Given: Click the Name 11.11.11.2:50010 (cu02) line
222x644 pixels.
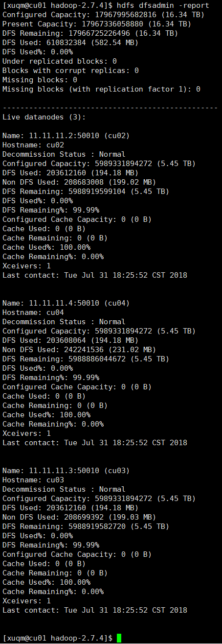Looking at the screenshot, I should point(66,136).
